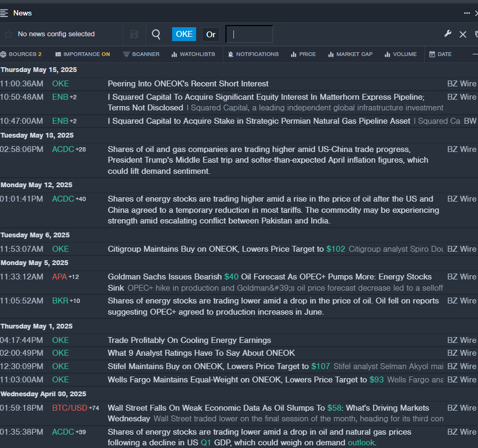Open Wells Fargo Maintains Equal-Weight on ONEOK headline
The height and width of the screenshot is (448, 478).
point(237,380)
